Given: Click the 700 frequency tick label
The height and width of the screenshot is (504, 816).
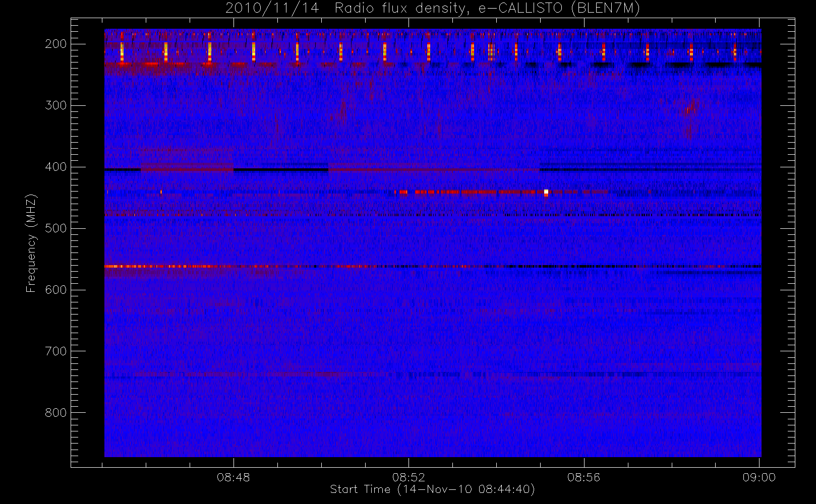Looking at the screenshot, I should pos(55,351).
